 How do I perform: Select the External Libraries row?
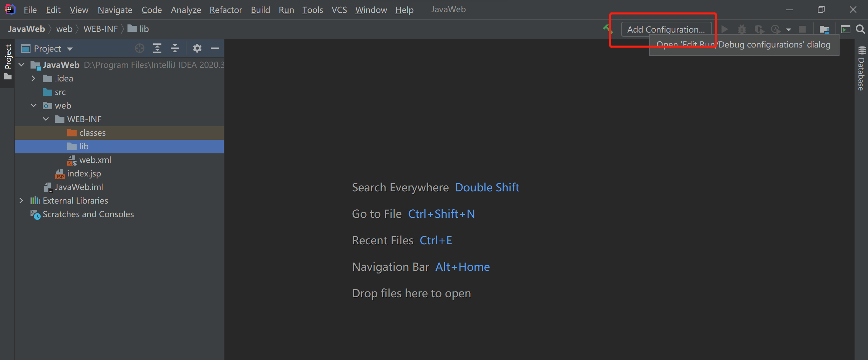(119, 201)
